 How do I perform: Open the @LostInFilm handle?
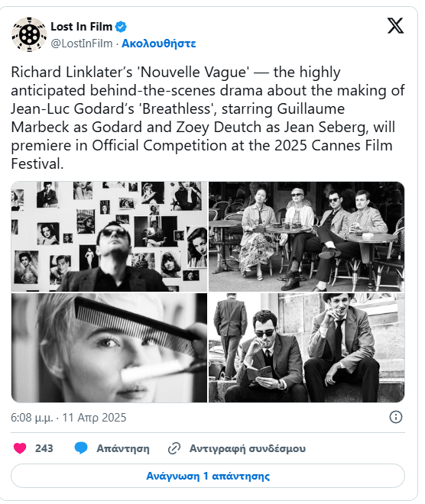click(82, 44)
